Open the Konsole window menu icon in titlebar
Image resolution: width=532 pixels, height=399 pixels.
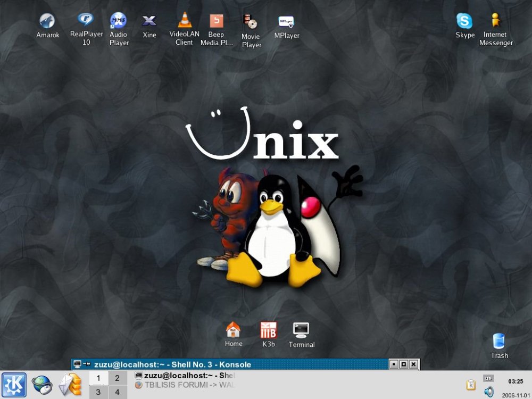(77, 364)
